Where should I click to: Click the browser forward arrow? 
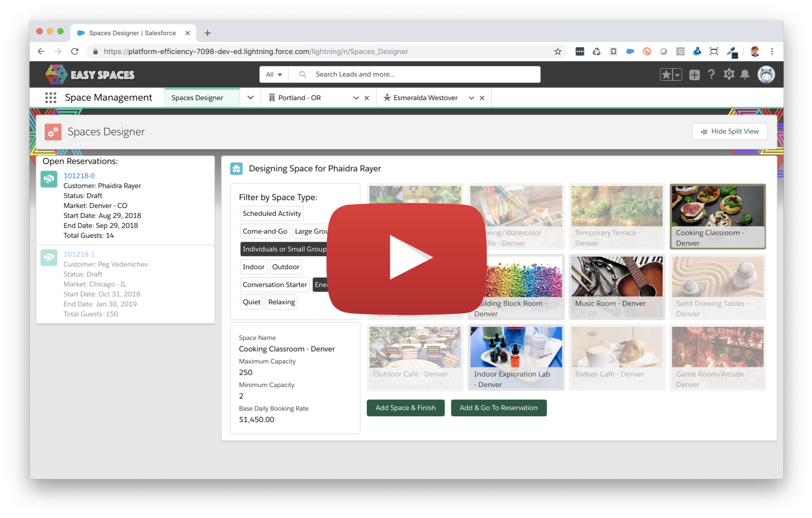58,51
